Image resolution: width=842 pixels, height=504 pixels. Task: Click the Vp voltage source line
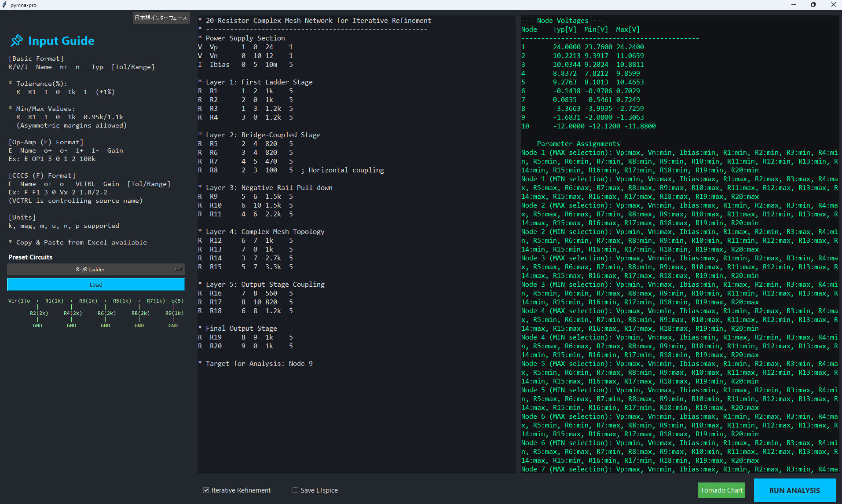pyautogui.click(x=245, y=47)
